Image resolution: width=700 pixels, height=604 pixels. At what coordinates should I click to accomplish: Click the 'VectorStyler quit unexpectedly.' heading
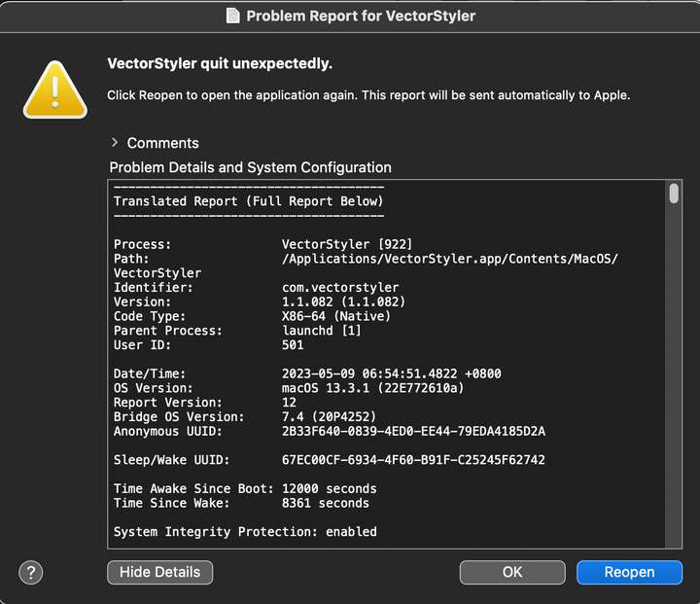(220, 63)
